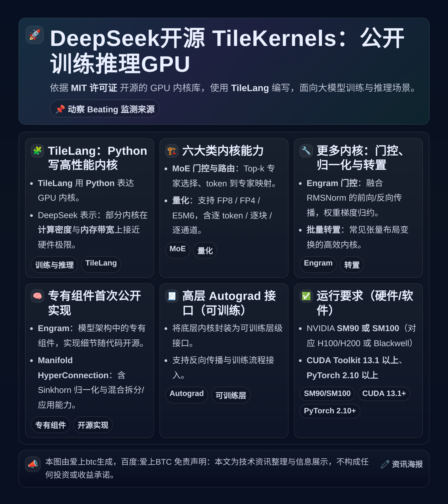The width and height of the screenshot is (448, 504).
Task: Select the 量化 tag pill
Action: (205, 250)
